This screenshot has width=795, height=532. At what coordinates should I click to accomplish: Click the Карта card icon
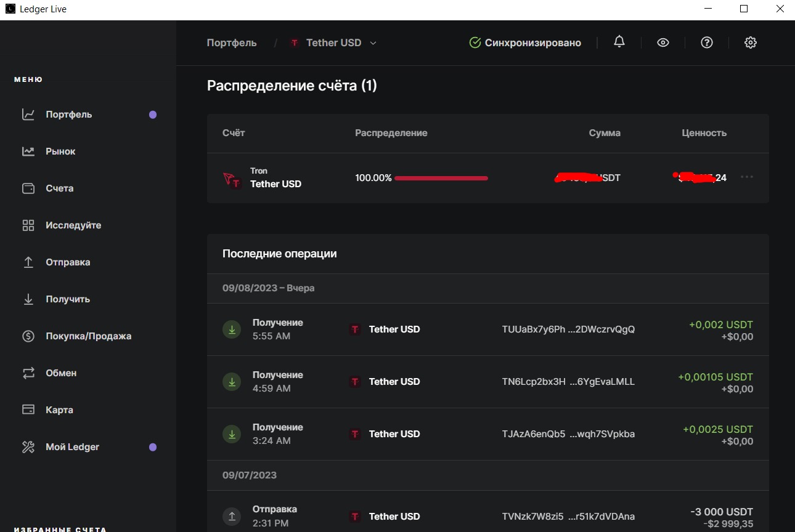click(x=28, y=410)
